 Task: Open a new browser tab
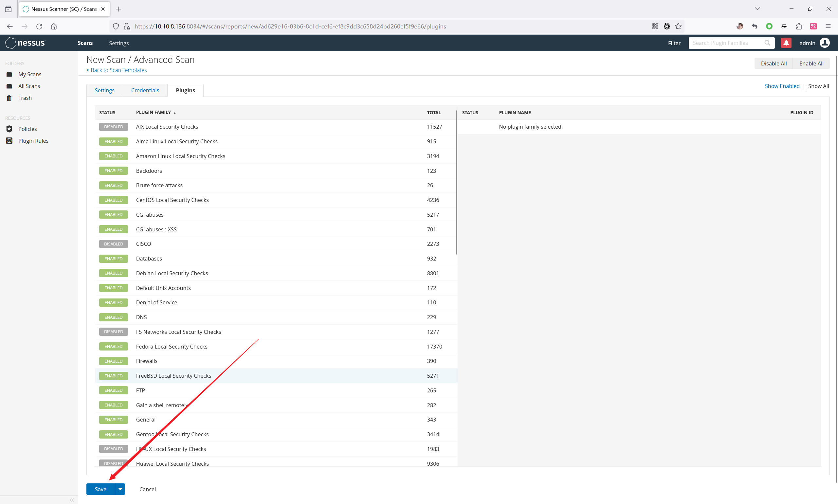[118, 9]
